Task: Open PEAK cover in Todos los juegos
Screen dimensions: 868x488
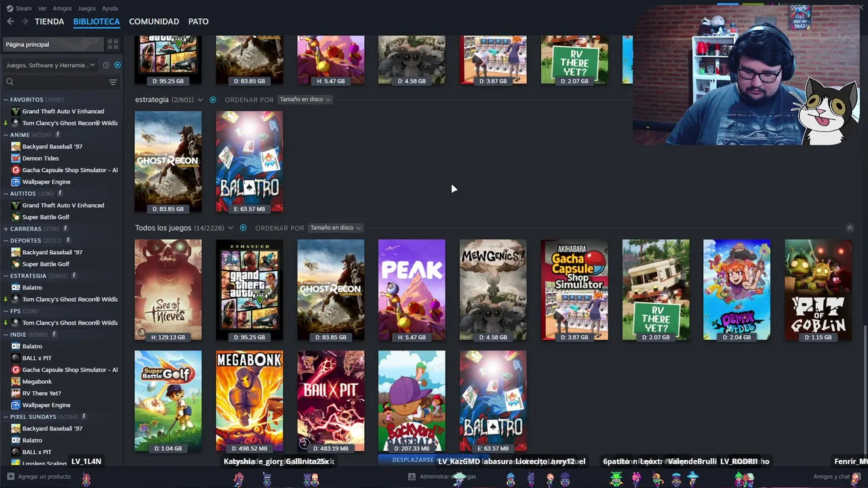Action: click(412, 289)
